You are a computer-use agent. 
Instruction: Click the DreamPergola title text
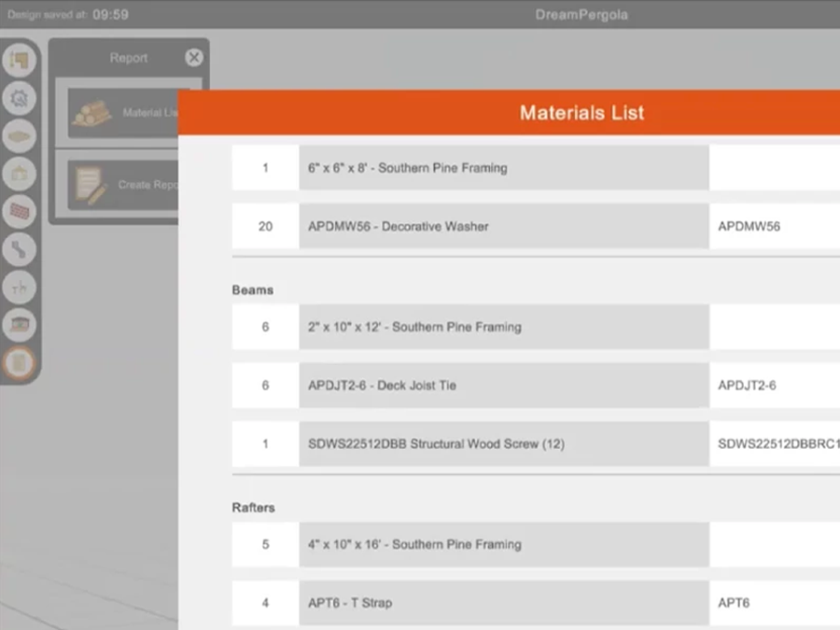(x=581, y=14)
